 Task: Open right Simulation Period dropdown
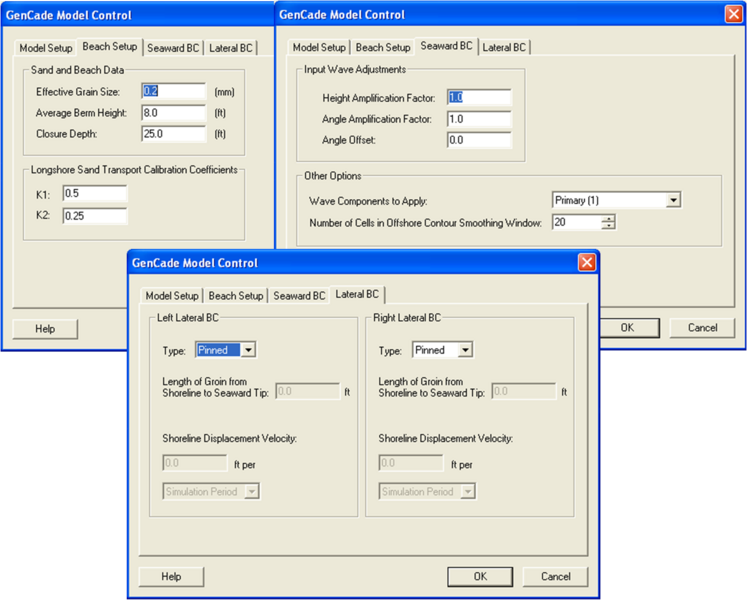[468, 491]
